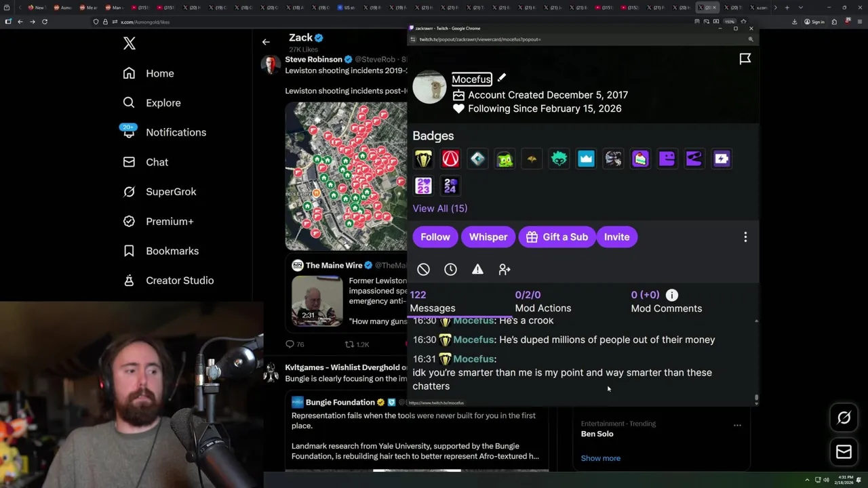Open SuperGrok in the X sidebar

[160, 192]
